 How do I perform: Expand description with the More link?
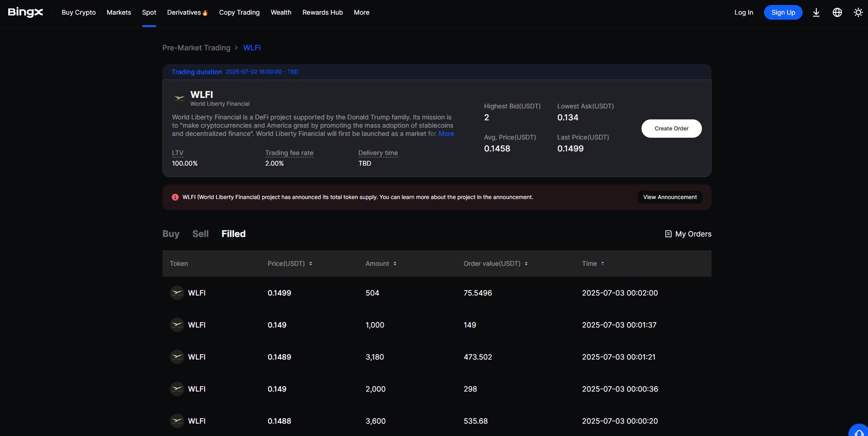tap(446, 134)
